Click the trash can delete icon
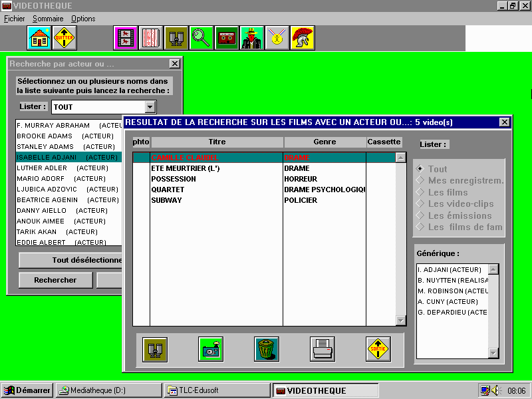The width and height of the screenshot is (532, 399). point(267,348)
